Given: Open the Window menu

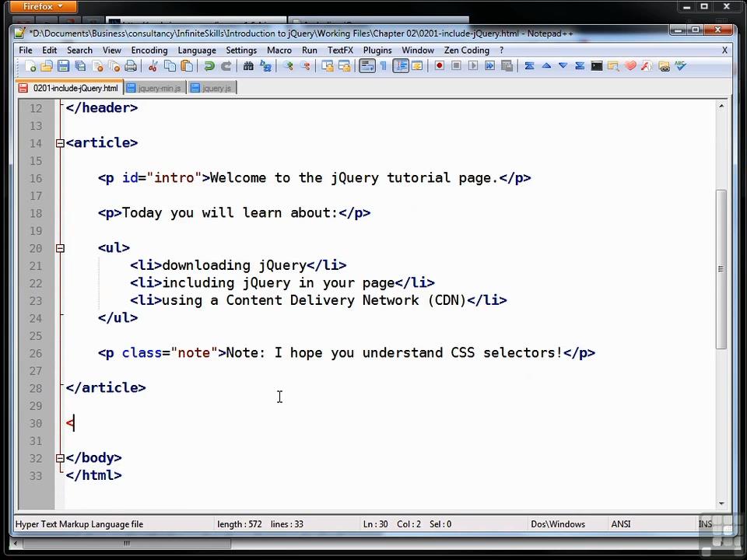Looking at the screenshot, I should 418,50.
